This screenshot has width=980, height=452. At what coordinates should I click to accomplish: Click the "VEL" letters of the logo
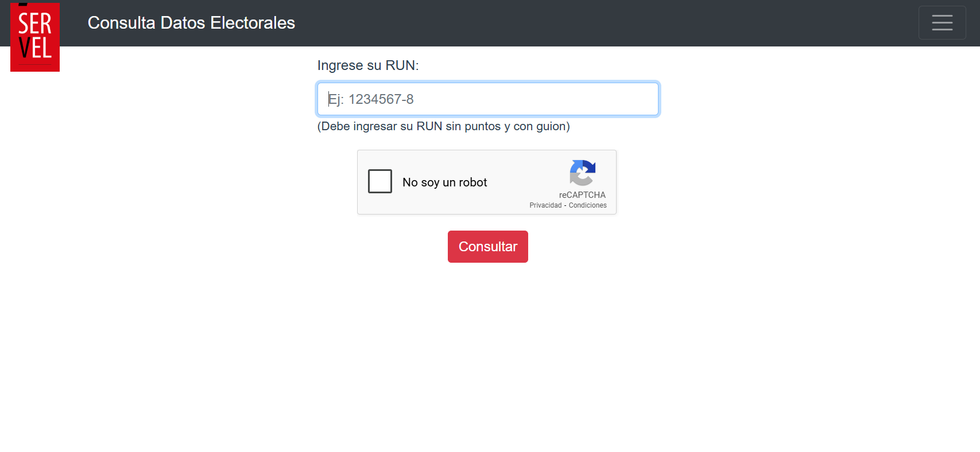(35, 48)
